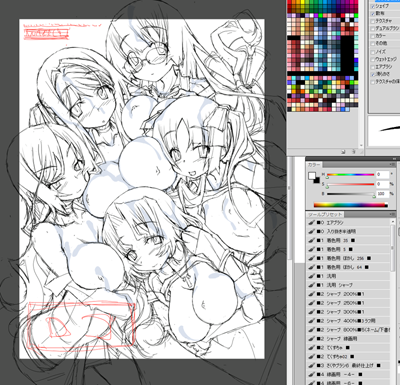Screen dimensions: 400x385
Task: Choose the 入り抜き半透明 tool preset
Action: pyautogui.click(x=348, y=231)
